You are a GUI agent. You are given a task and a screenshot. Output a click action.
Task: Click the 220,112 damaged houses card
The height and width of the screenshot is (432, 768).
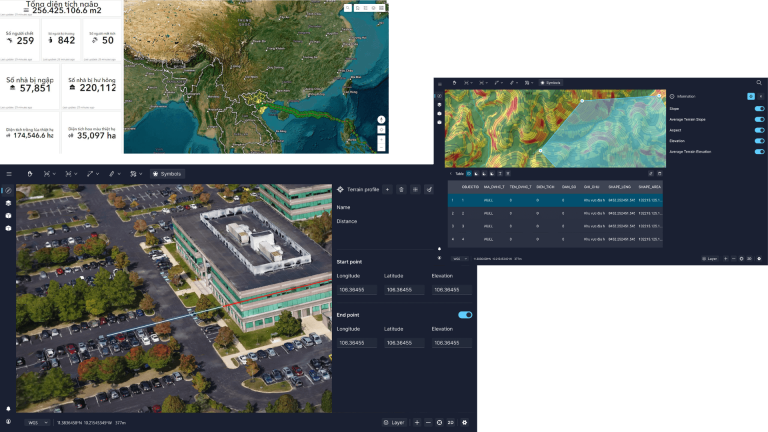(92, 85)
